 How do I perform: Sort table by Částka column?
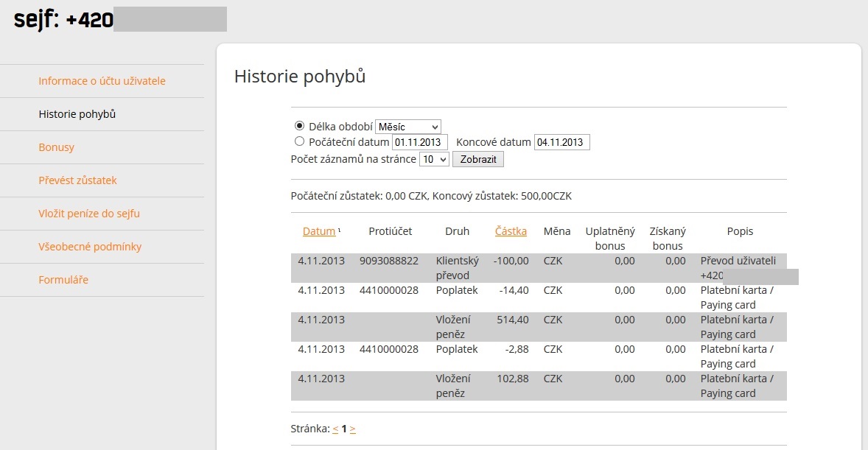(511, 231)
